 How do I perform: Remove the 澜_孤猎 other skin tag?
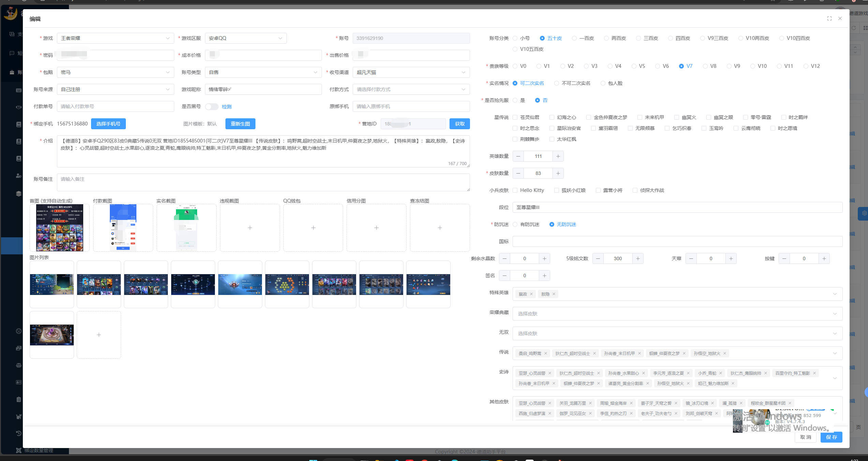pos(741,403)
